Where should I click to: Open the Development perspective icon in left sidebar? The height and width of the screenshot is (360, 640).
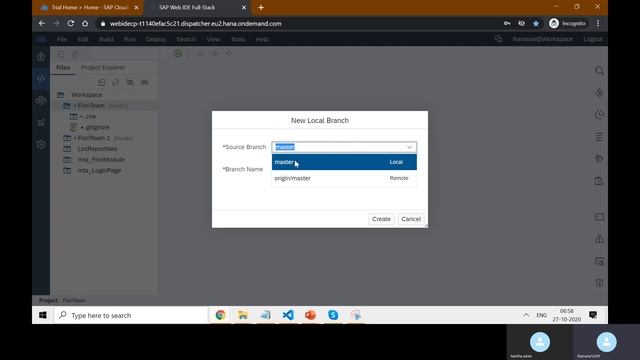[x=41, y=78]
